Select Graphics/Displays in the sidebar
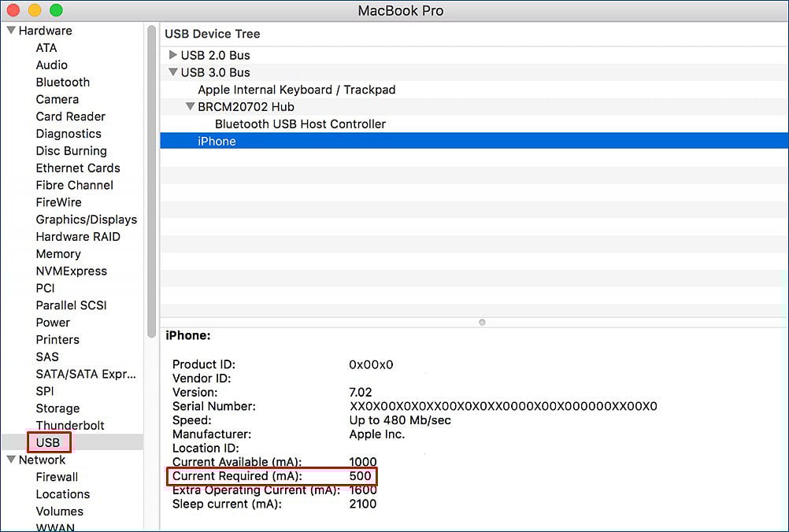Image resolution: width=789 pixels, height=532 pixels. tap(87, 220)
